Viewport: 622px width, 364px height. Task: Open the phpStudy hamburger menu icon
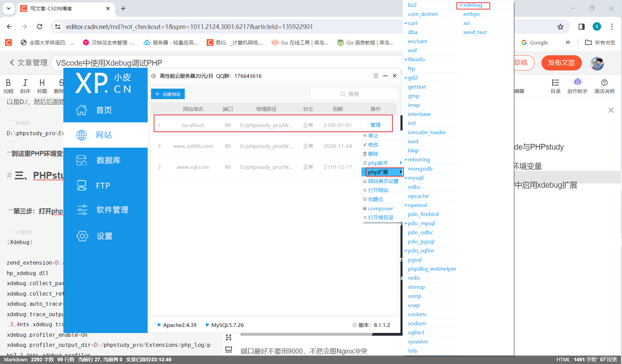(376, 76)
